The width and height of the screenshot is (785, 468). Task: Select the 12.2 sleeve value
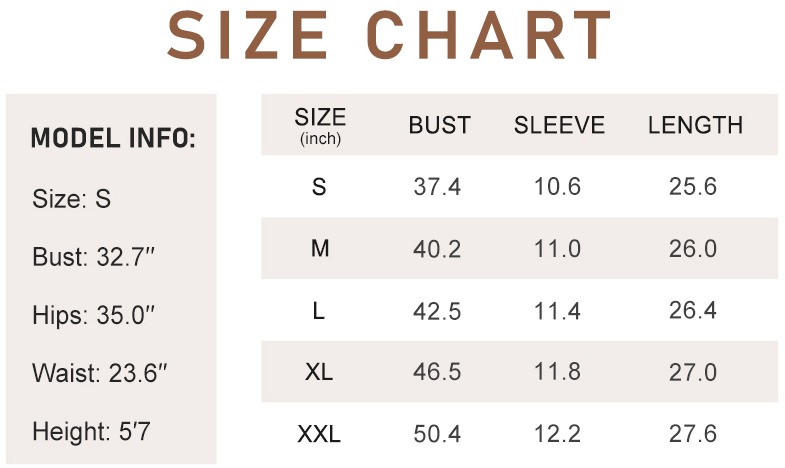click(557, 435)
